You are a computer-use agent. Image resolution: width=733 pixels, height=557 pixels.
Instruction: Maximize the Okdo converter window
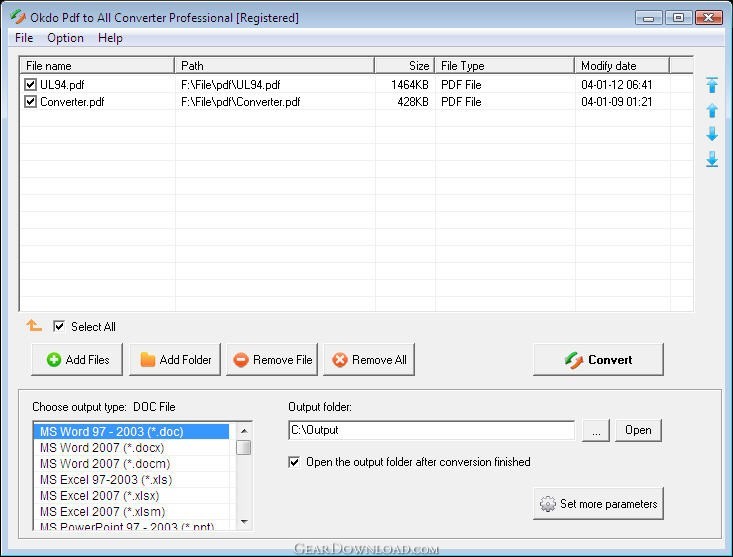tap(678, 18)
